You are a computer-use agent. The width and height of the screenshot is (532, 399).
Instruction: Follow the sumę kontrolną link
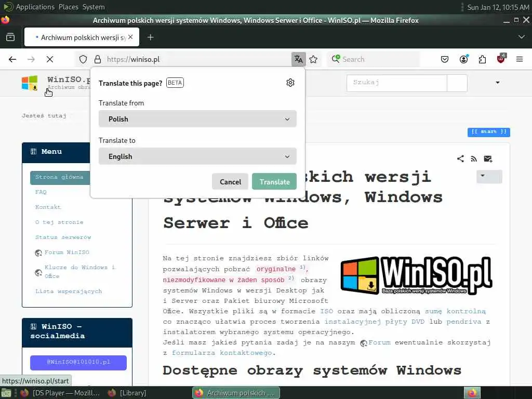tap(455, 311)
